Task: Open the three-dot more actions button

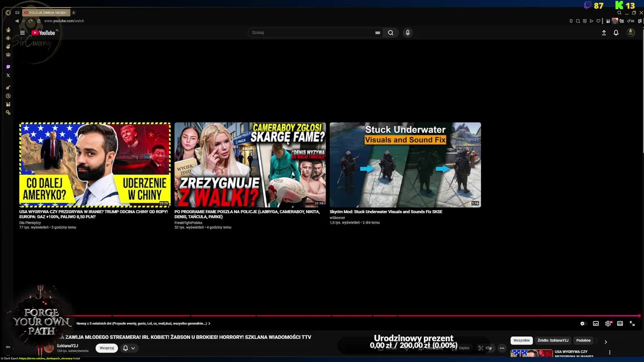Action: [502, 348]
